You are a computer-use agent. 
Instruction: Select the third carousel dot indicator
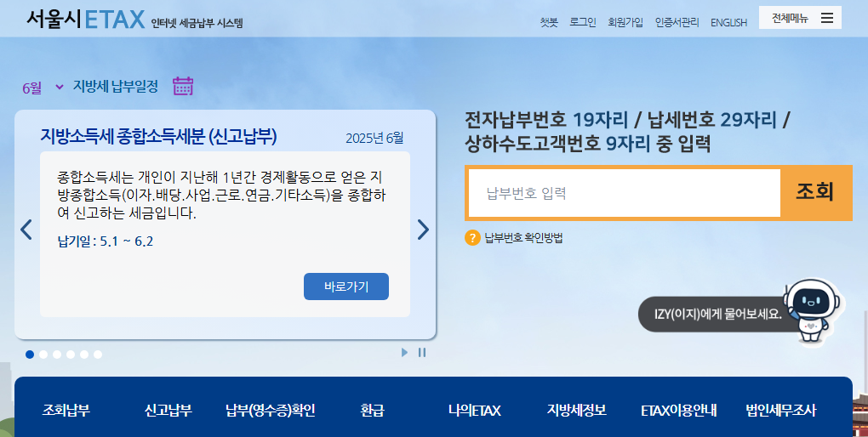pos(57,355)
